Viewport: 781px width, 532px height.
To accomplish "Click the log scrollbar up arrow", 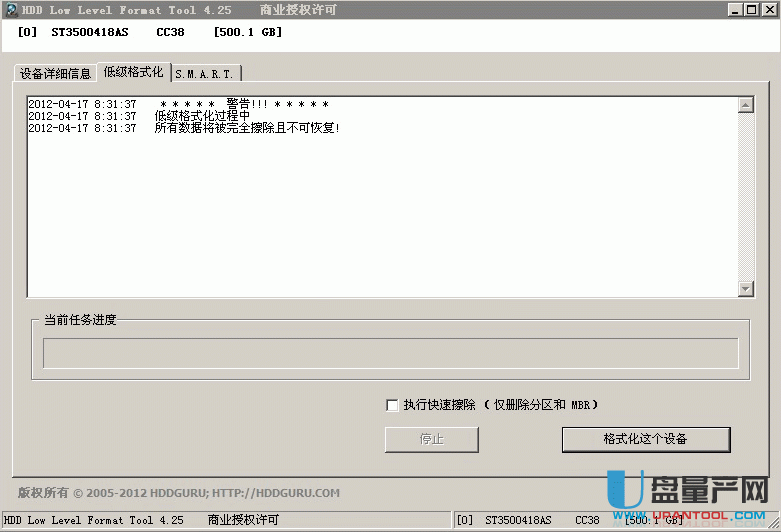I will pos(745,105).
